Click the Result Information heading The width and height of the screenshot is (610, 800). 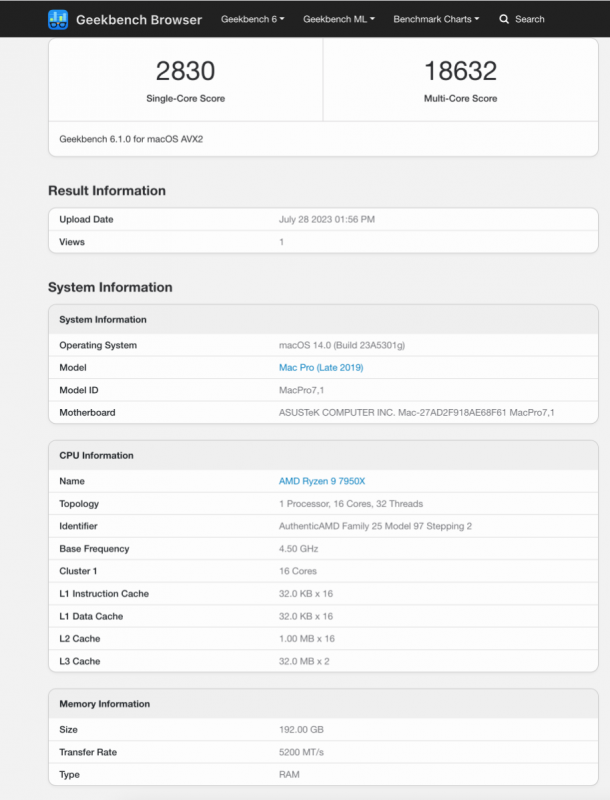click(x=107, y=191)
